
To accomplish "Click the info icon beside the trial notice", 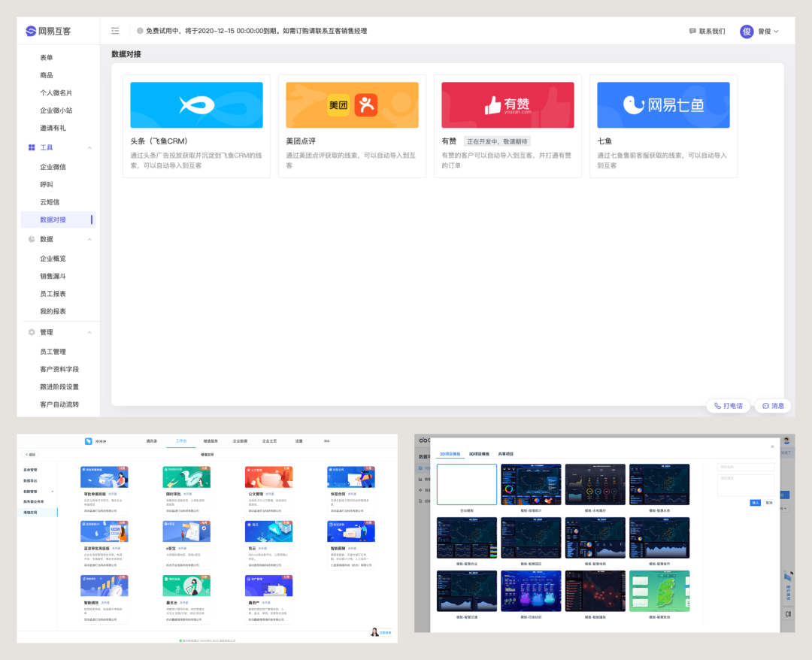I will click(x=140, y=31).
